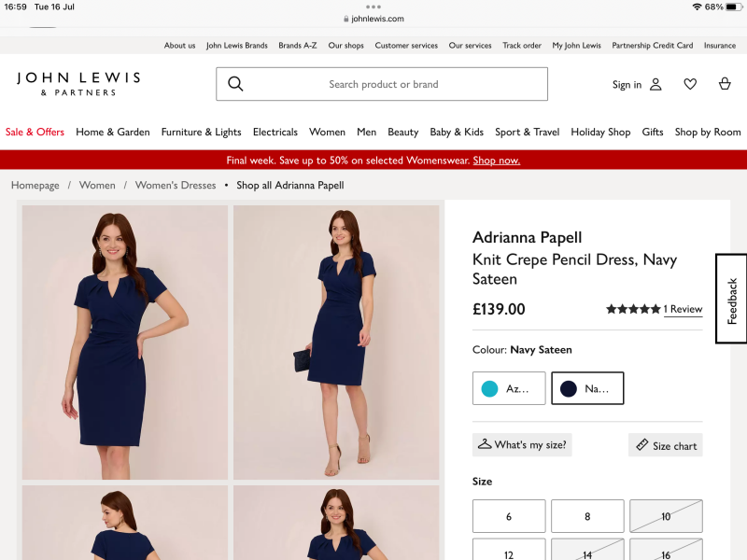Image resolution: width=747 pixels, height=560 pixels.
Task: Click the search magnifier icon
Action: [x=235, y=84]
